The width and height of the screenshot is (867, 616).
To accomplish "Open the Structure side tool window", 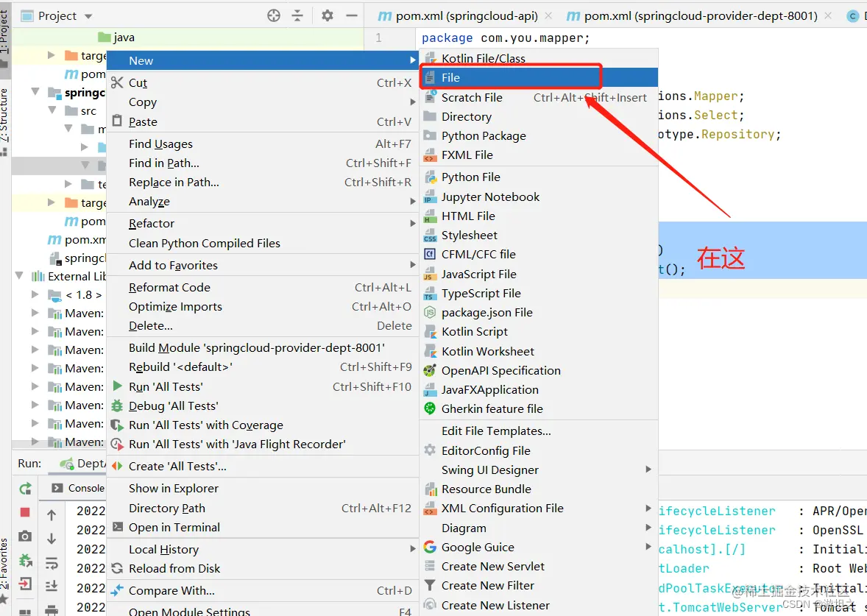I will [4, 121].
